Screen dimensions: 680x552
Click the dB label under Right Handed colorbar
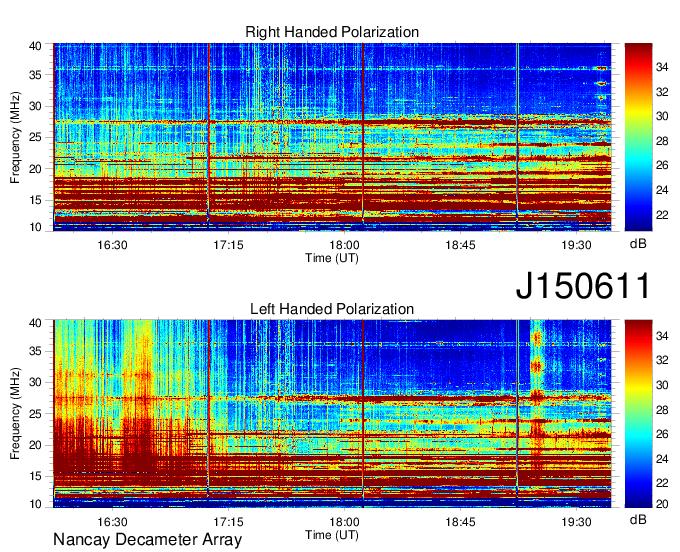(638, 244)
